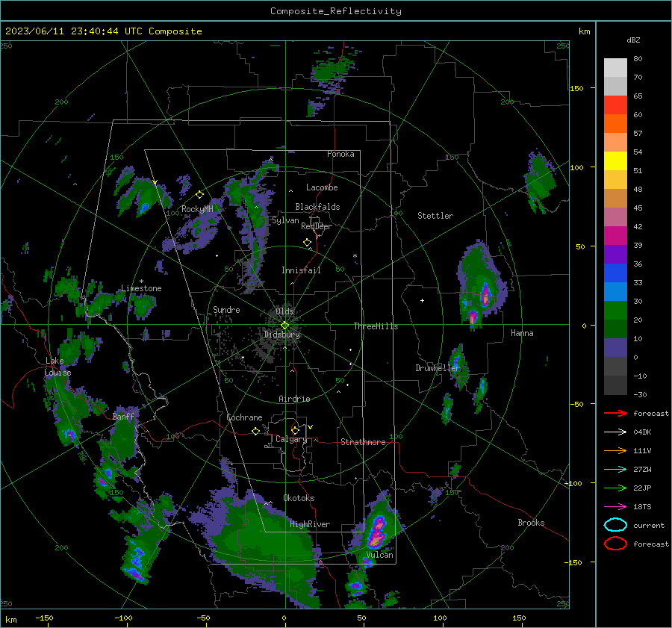Click the orange 111V arrow icon
Image resolution: width=672 pixels, height=628 pixels.
[x=615, y=450]
